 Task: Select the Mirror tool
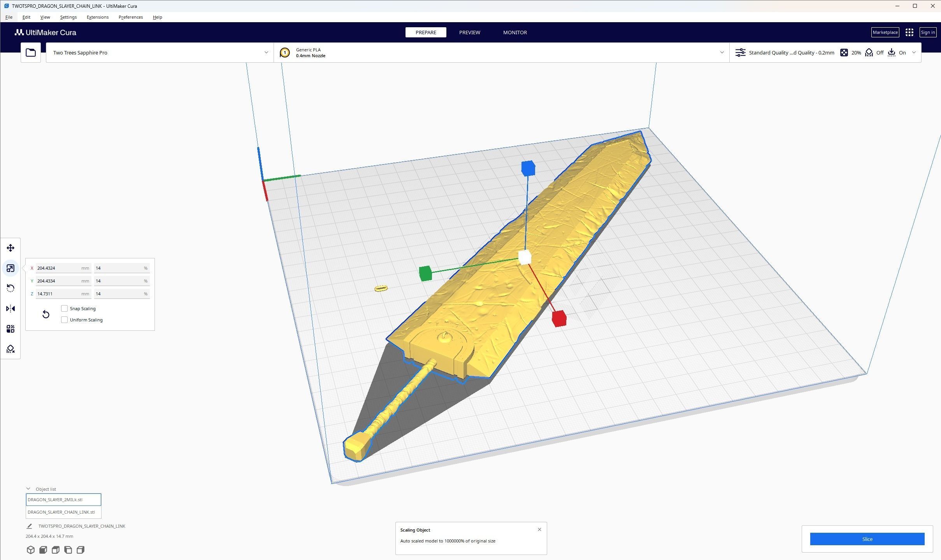(x=11, y=309)
